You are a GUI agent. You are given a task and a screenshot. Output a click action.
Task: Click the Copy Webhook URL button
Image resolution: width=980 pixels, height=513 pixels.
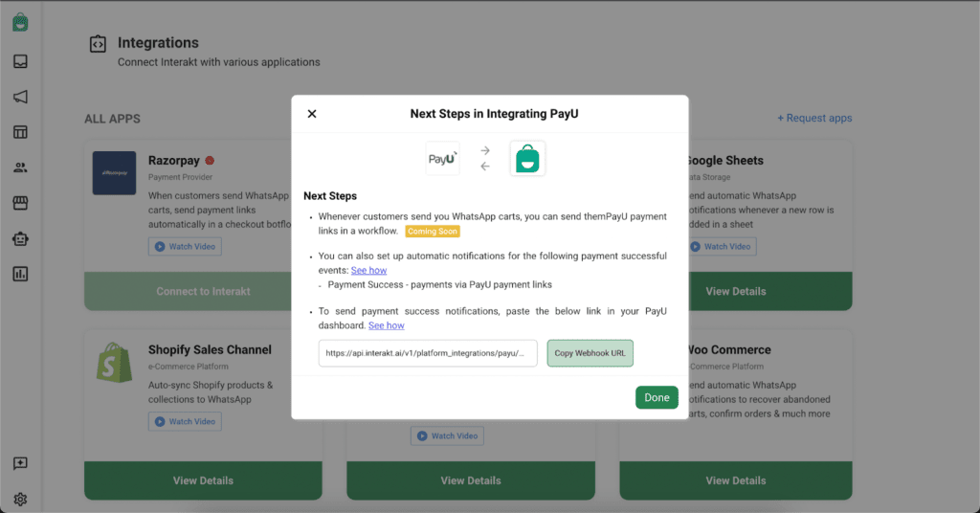pyautogui.click(x=590, y=353)
